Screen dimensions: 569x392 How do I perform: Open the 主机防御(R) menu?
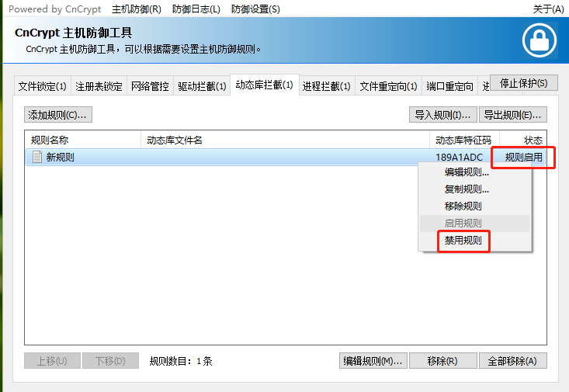[137, 9]
